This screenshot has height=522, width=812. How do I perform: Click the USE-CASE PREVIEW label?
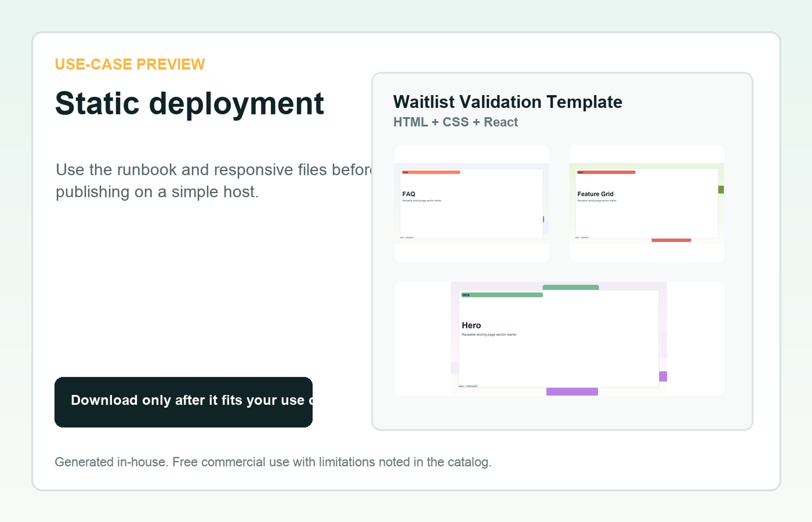tap(130, 64)
